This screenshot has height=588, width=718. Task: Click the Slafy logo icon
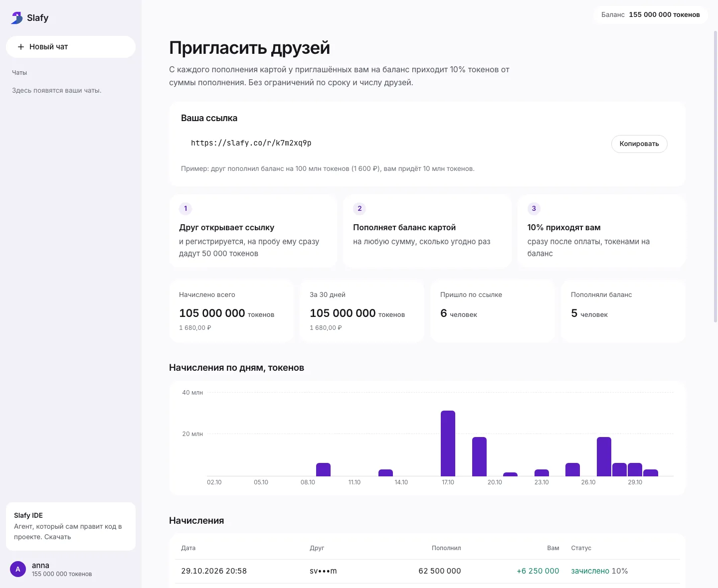click(17, 18)
